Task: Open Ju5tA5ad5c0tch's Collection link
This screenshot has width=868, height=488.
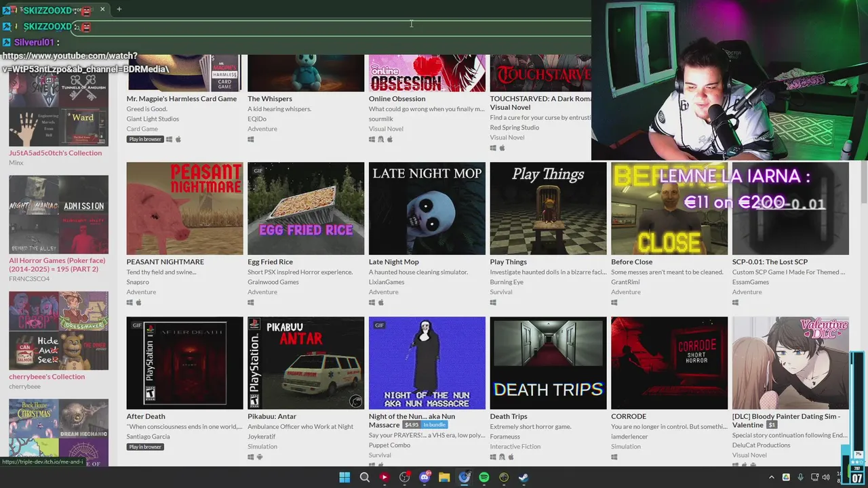Action: click(x=55, y=153)
